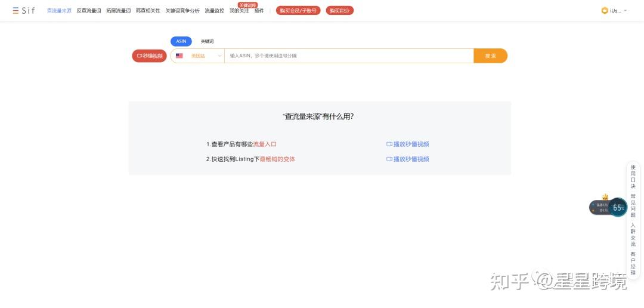Image resolution: width=644 pixels, height=308 pixels.
Task: Open 常见问题 in side panel
Action: pyautogui.click(x=633, y=205)
